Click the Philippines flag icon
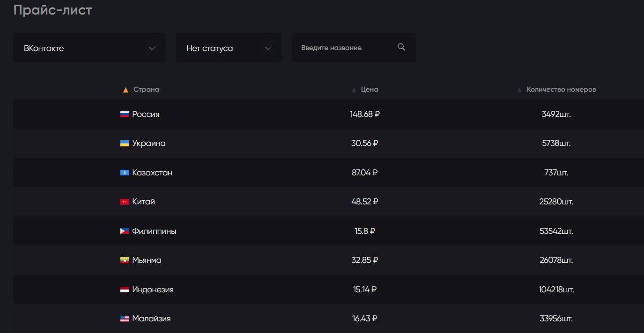644x333 pixels. coord(125,231)
